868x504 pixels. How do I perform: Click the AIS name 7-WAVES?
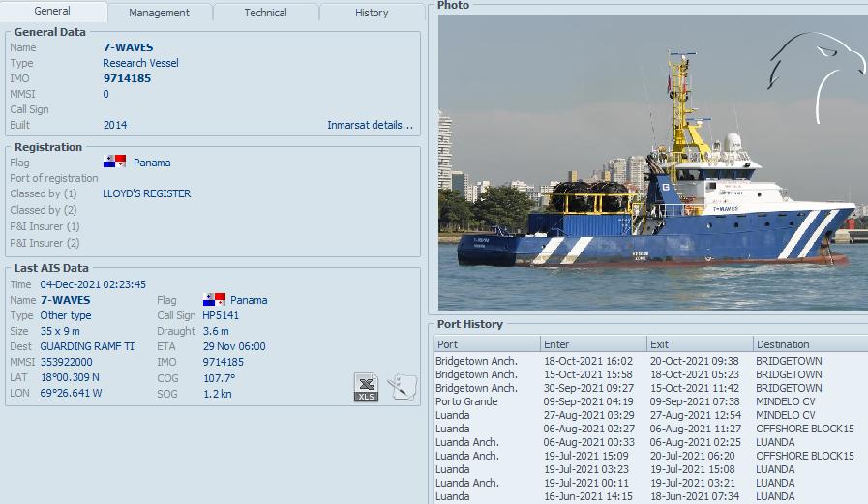click(66, 300)
